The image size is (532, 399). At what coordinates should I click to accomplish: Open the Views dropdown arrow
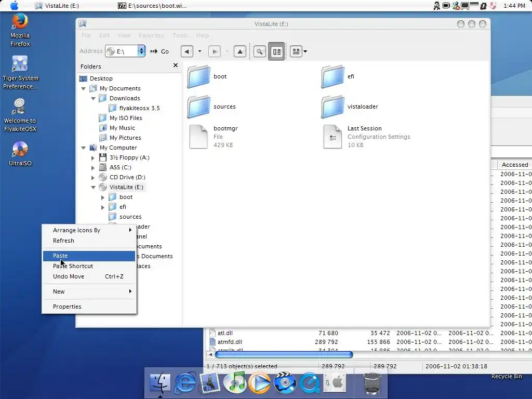(305, 51)
